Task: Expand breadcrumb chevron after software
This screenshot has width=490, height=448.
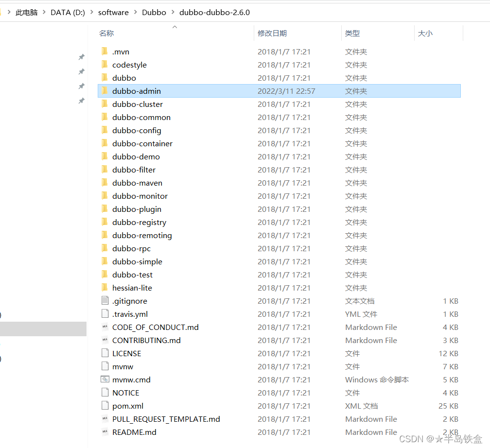Action: [135, 12]
